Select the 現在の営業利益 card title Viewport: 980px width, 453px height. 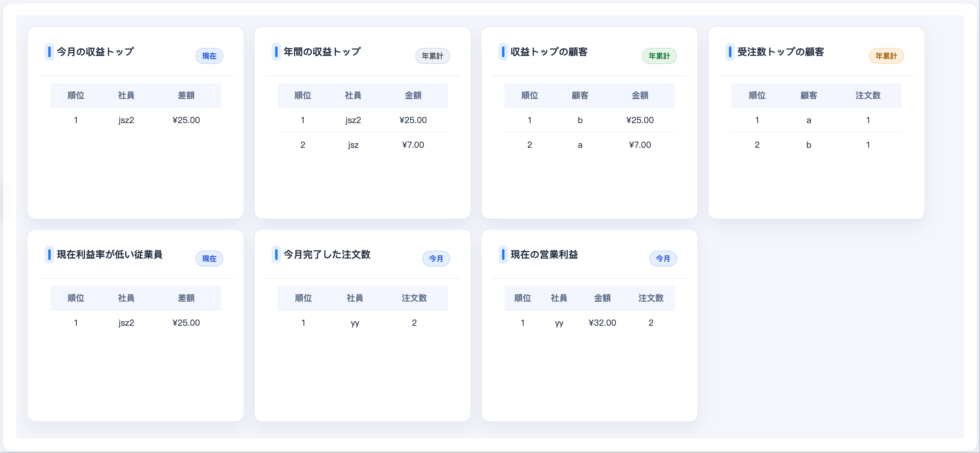coord(544,255)
